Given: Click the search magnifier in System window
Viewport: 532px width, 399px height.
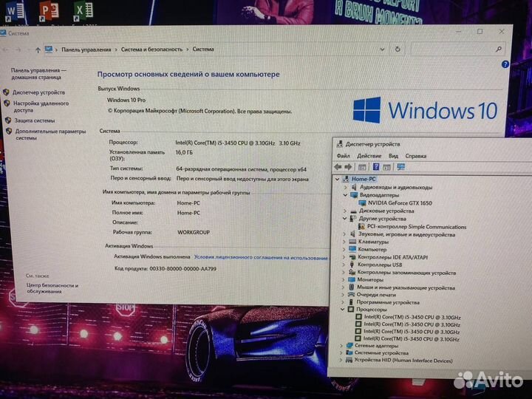Looking at the screenshot, I should (x=499, y=50).
